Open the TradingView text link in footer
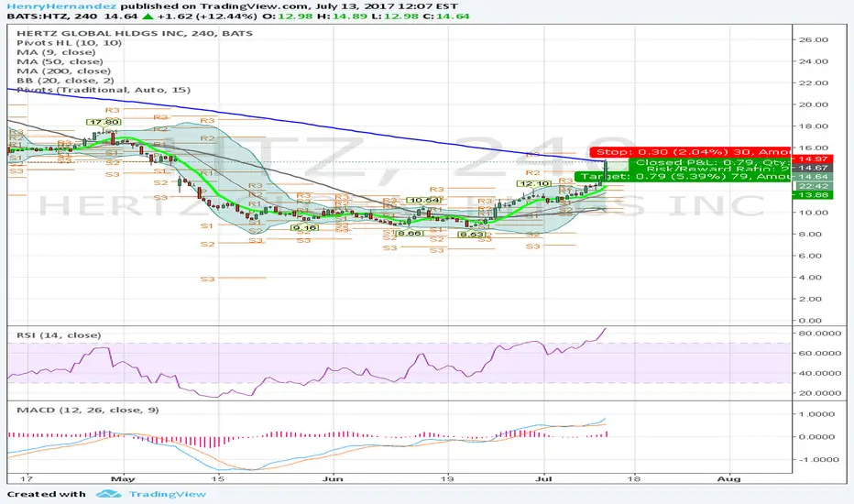Viewport: 854px width, 504px height. [x=167, y=494]
